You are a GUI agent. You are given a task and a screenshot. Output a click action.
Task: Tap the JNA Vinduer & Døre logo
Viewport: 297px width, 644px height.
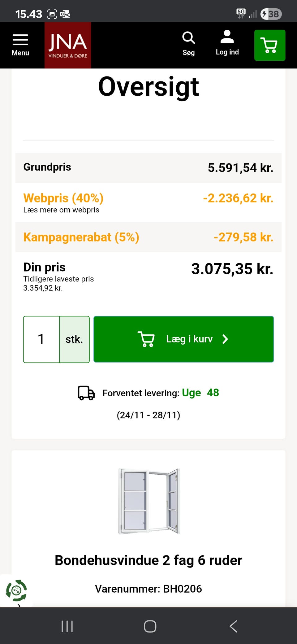68,45
